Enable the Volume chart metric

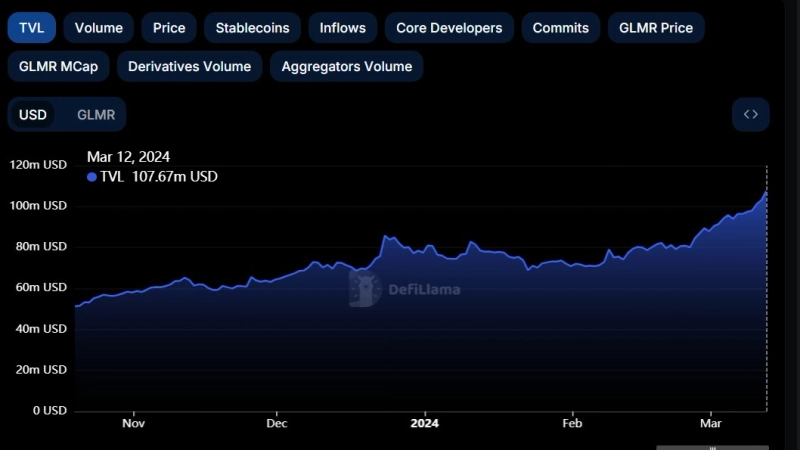[99, 28]
